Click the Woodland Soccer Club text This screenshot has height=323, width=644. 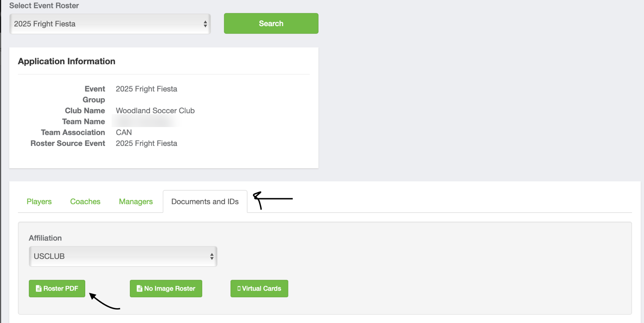[155, 111]
